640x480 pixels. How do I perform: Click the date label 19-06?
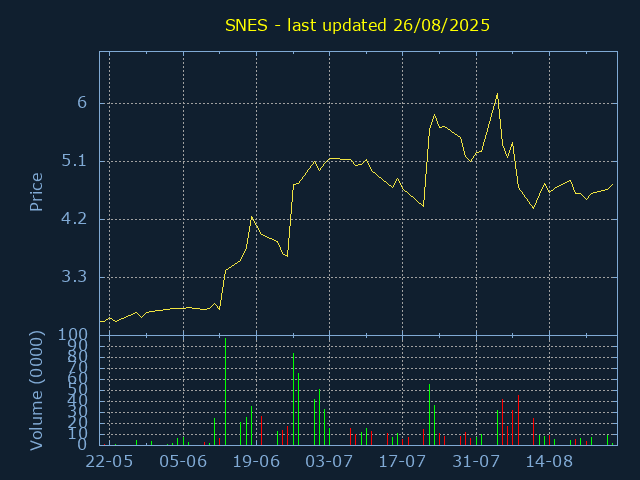pos(256,462)
